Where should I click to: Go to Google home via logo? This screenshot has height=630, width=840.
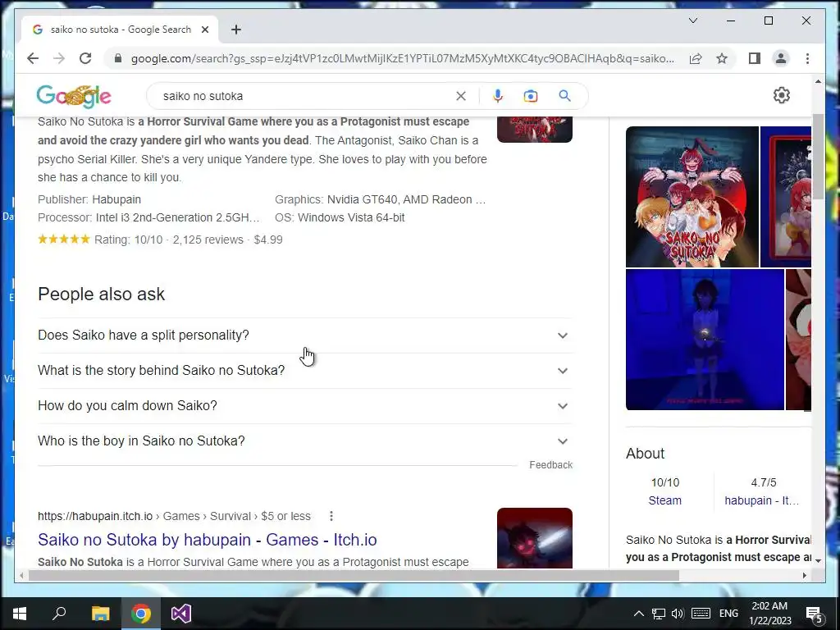(x=74, y=96)
